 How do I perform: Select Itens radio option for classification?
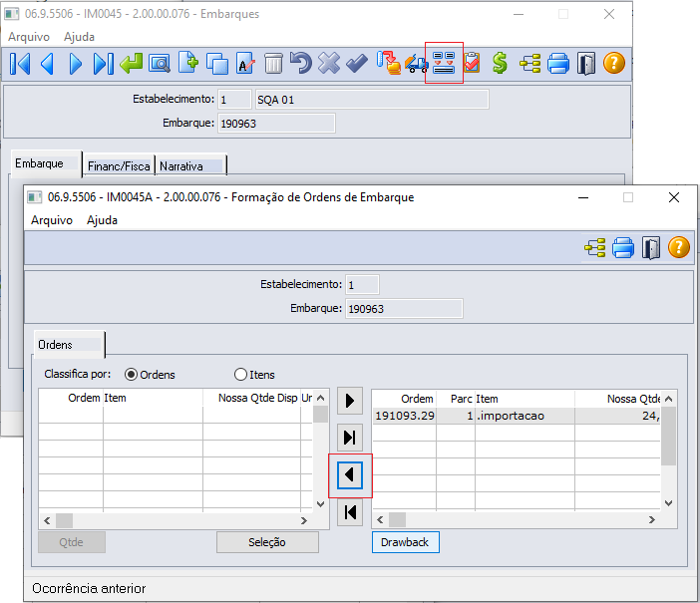pyautogui.click(x=240, y=374)
